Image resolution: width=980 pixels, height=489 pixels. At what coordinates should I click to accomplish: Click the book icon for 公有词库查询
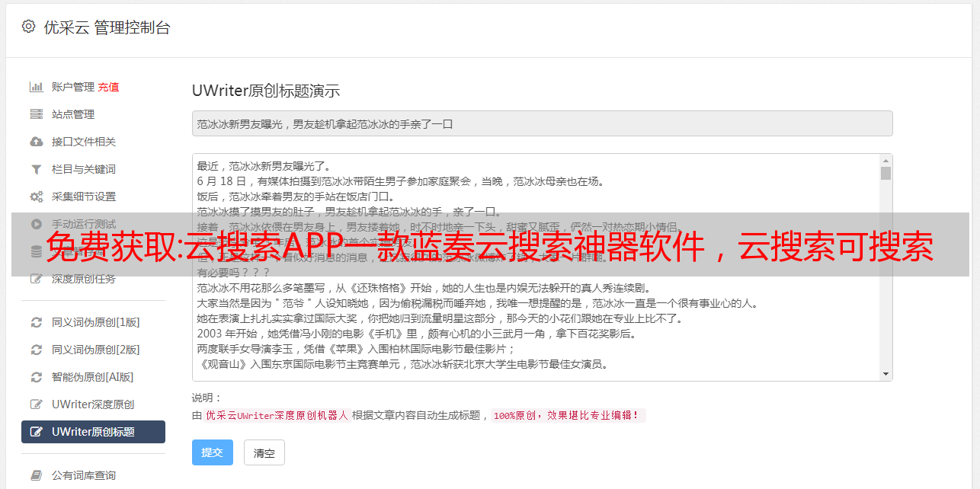click(36, 475)
